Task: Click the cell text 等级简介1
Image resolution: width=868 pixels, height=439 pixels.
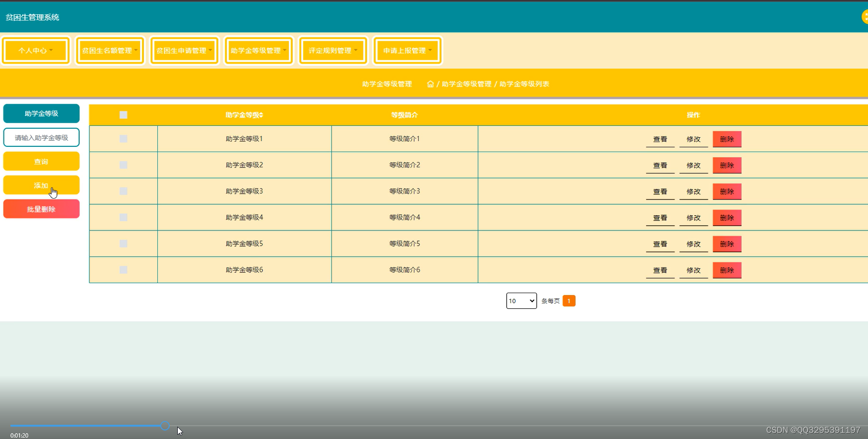Action: pos(405,139)
